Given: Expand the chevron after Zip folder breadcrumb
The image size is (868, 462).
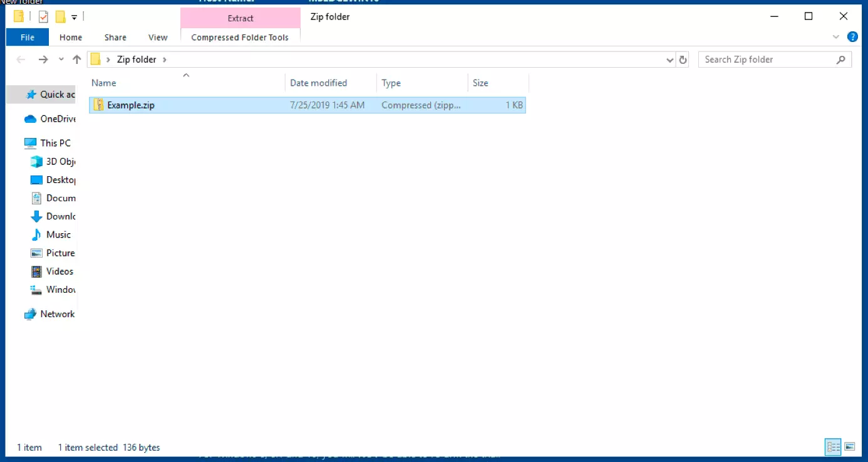Looking at the screenshot, I should (x=164, y=60).
